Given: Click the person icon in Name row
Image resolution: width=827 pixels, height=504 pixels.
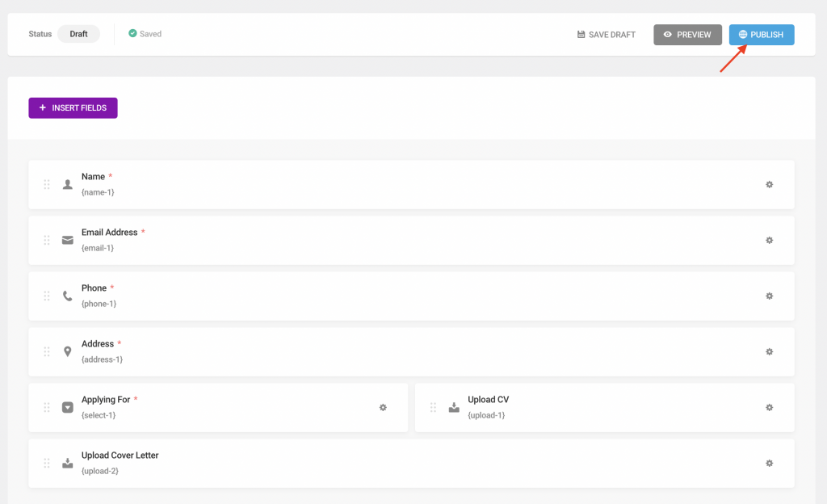Looking at the screenshot, I should [x=68, y=184].
